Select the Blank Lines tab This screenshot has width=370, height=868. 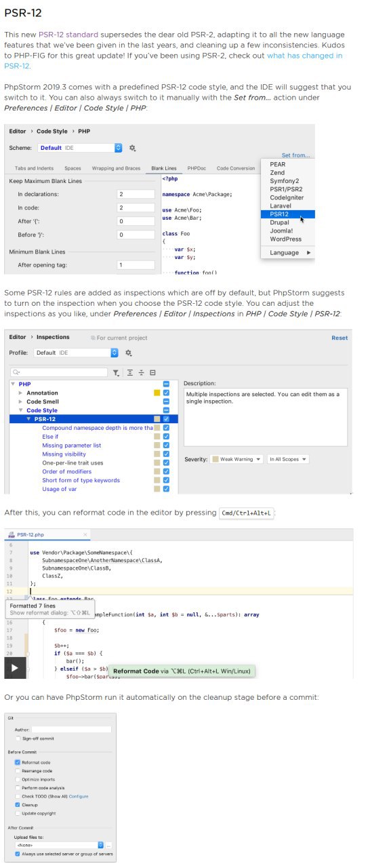tap(163, 168)
